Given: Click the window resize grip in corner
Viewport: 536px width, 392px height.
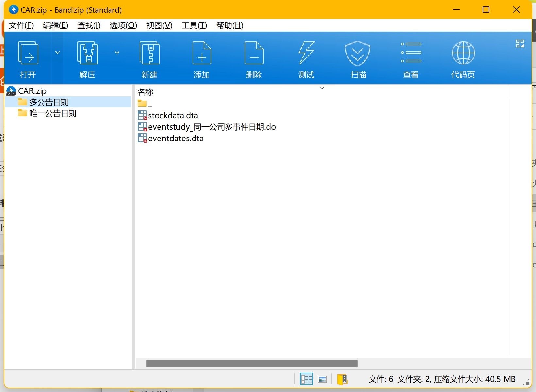Looking at the screenshot, I should coord(527,382).
